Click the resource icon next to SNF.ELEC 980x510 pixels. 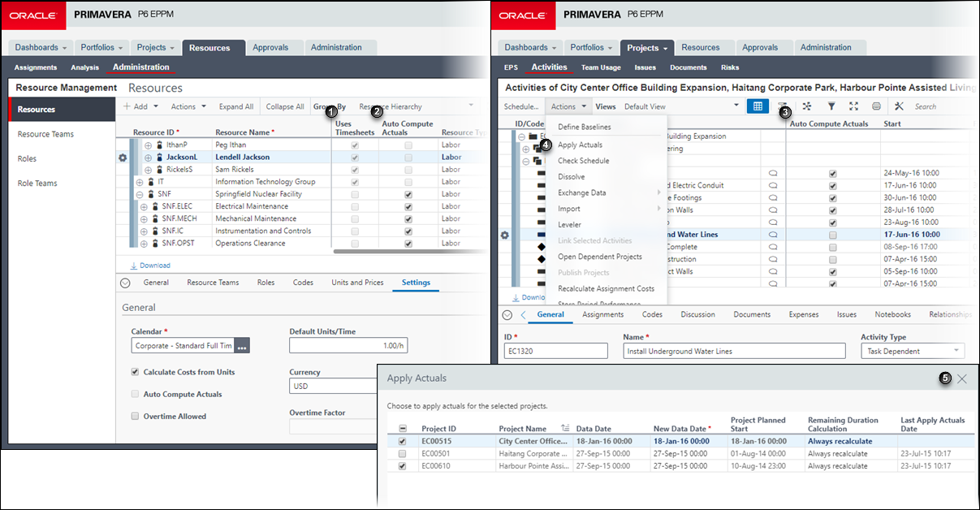point(155,207)
